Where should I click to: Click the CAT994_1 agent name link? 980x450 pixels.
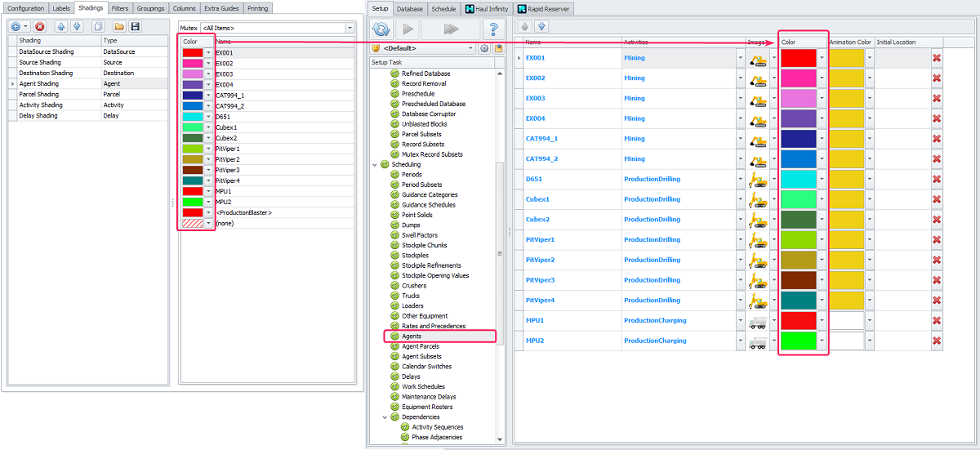tap(541, 139)
